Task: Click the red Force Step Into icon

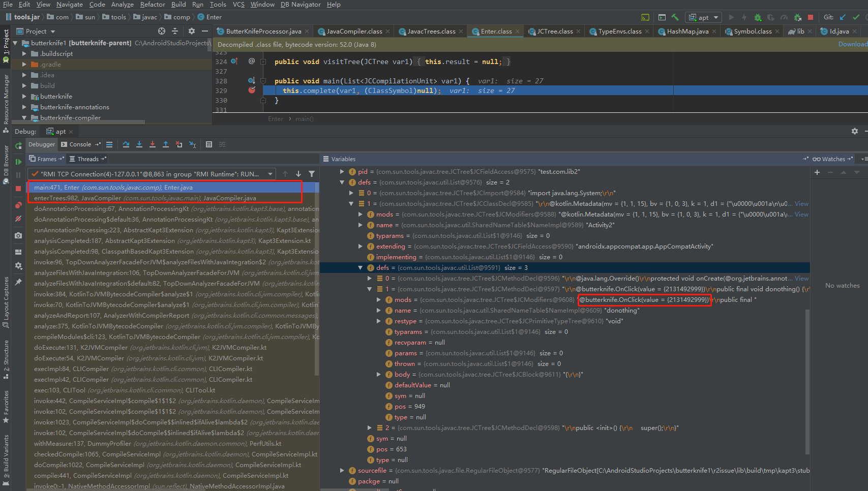Action: 153,144
